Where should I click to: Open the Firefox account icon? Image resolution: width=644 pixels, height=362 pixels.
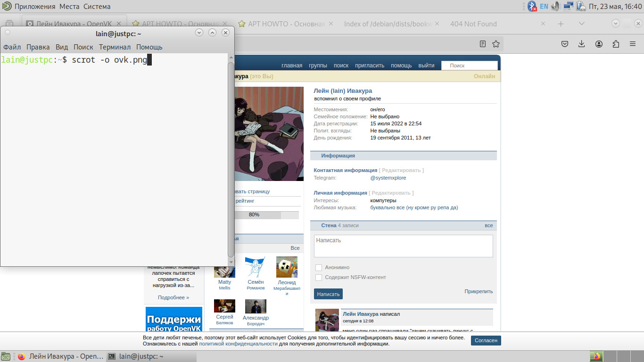coord(599,44)
